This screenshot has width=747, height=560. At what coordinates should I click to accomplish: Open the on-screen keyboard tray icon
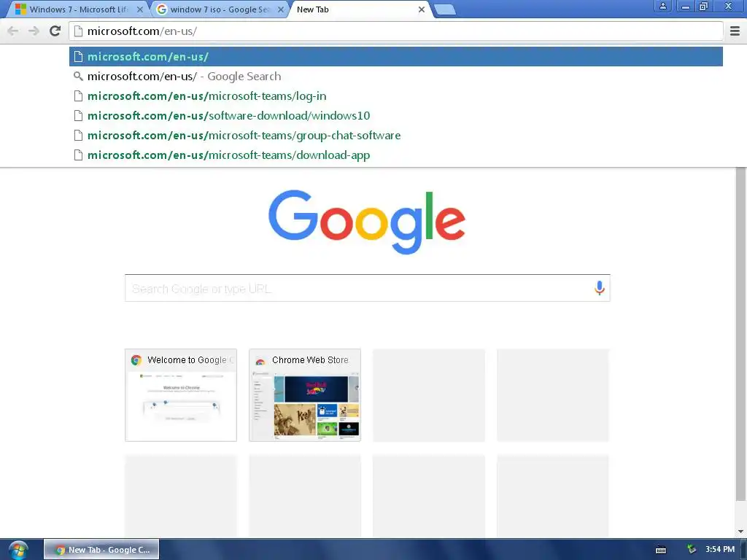tap(661, 550)
